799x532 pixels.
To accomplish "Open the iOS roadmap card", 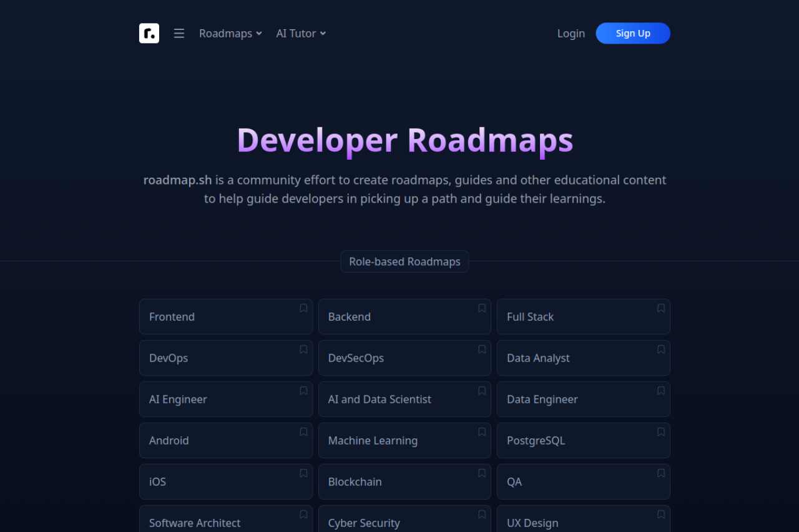I will 226,481.
